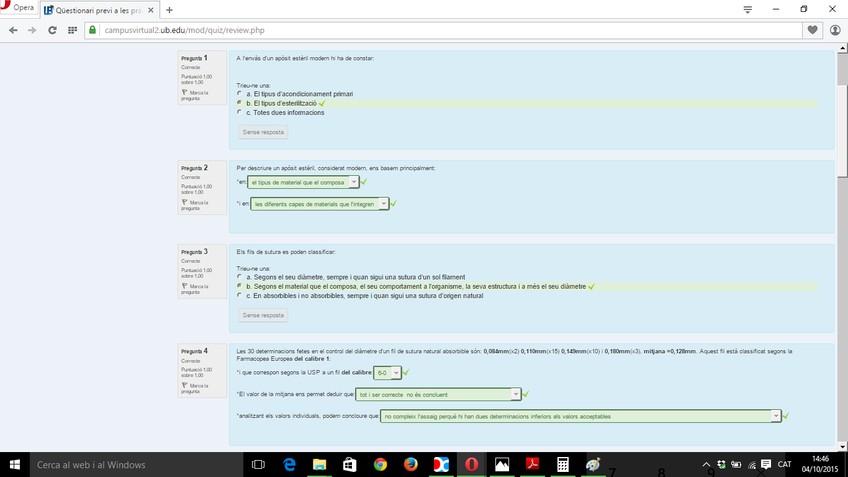Click the browser reload button
Viewport: 848px width, 477px height.
(x=50, y=30)
